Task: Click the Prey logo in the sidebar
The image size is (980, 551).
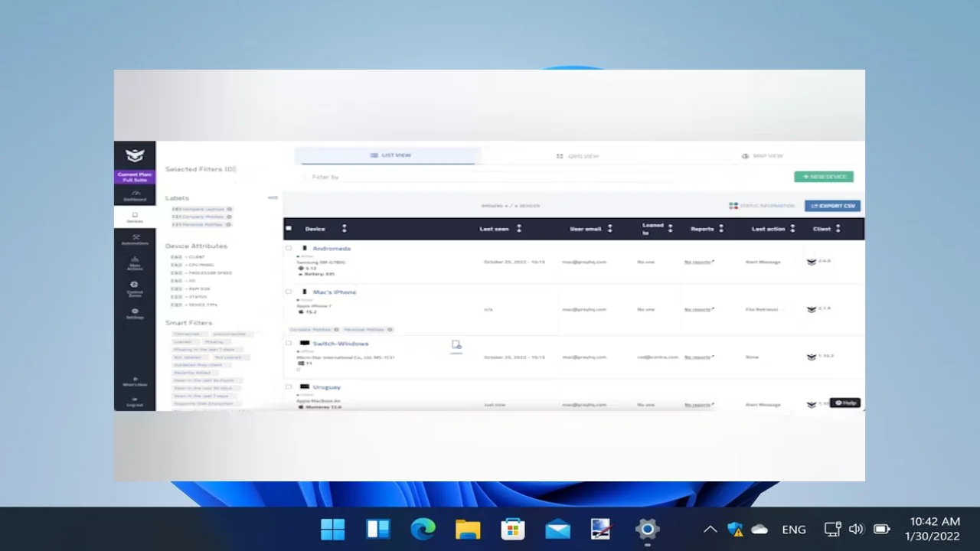Action: coord(135,155)
